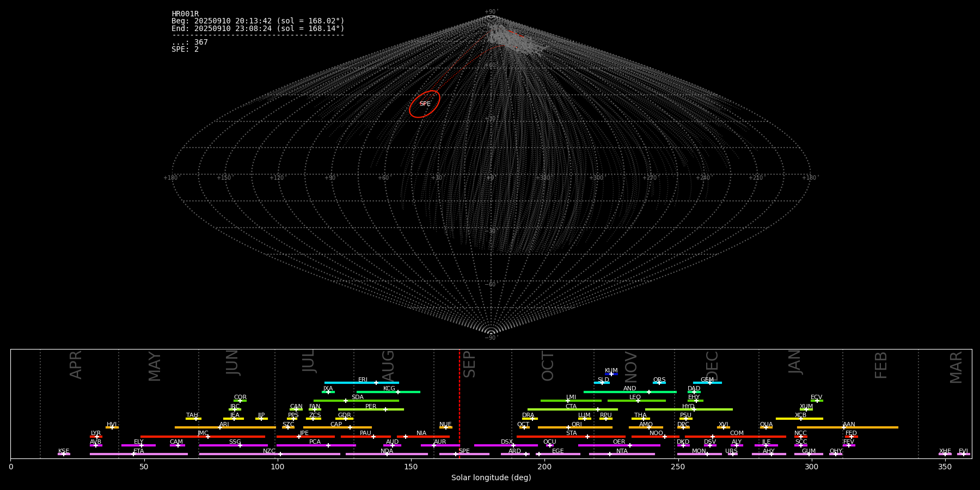Select the magenta DSX shower bar
The width and height of the screenshot is (980, 490).
click(506, 445)
